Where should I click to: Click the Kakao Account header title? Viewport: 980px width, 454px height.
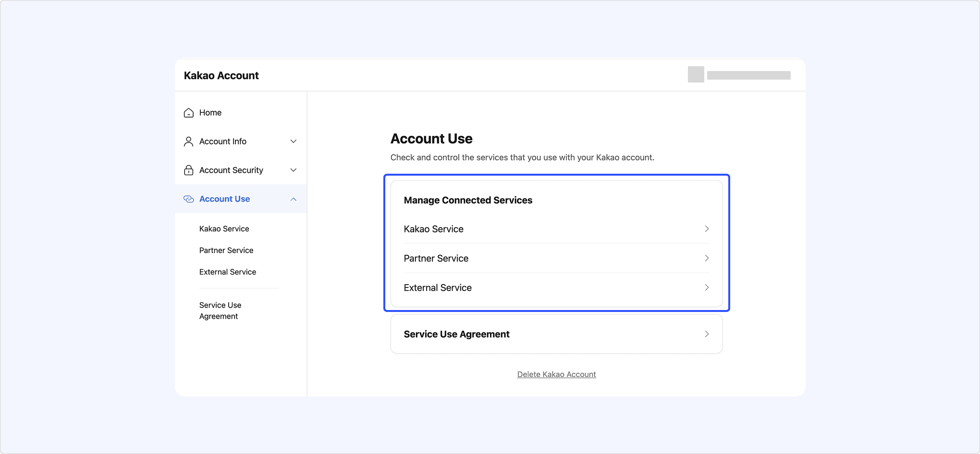pos(221,75)
